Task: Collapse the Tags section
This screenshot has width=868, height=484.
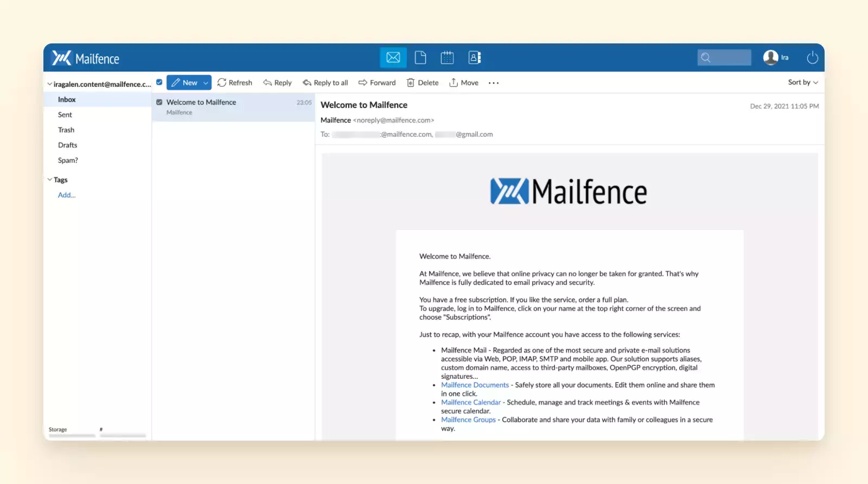Action: [x=50, y=180]
